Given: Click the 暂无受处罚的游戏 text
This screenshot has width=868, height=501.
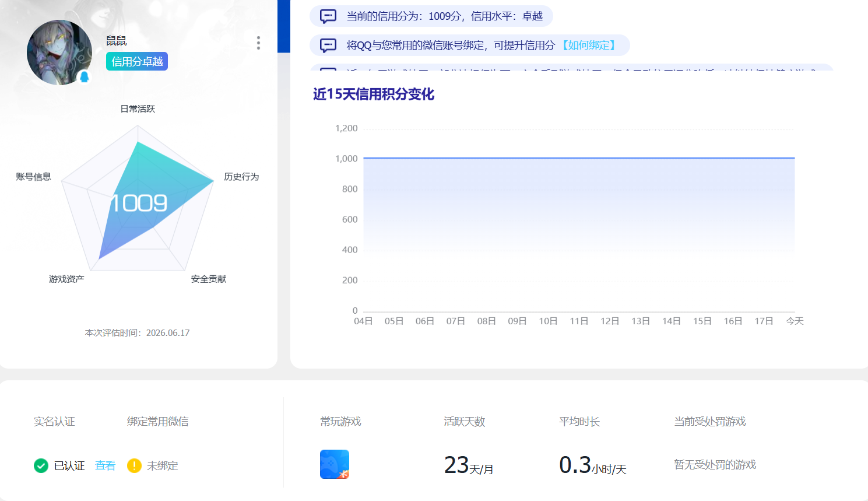Looking at the screenshot, I should tap(715, 465).
